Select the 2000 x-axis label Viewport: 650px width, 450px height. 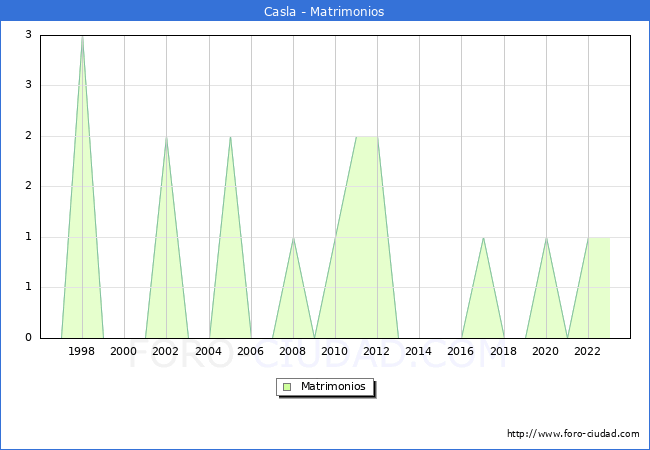[x=124, y=351]
